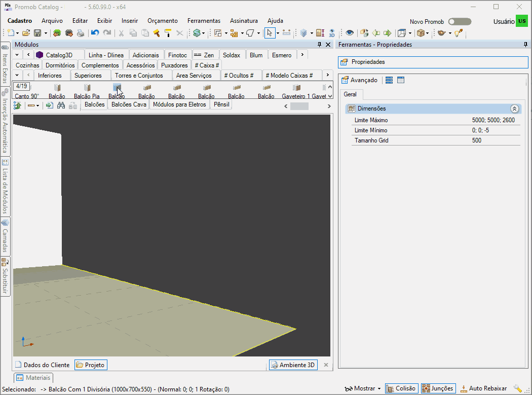Click the door dimension height icon
This screenshot has height=395, width=532.
[x=320, y=33]
